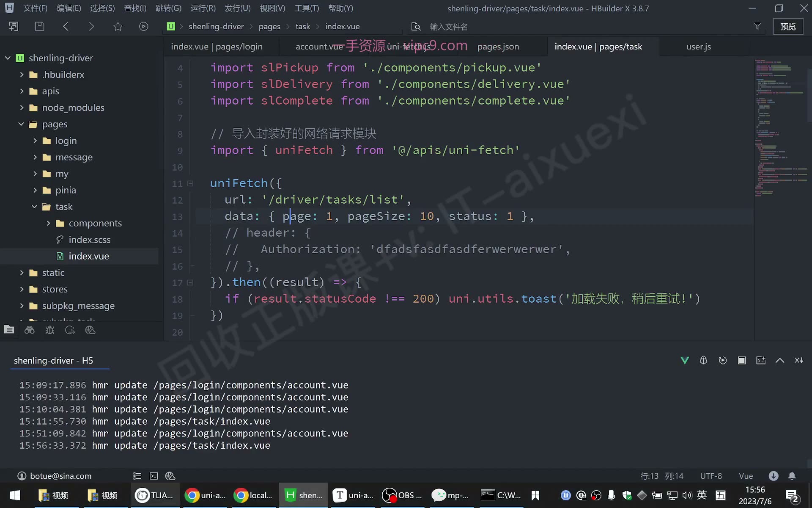Open the 文件(F) menu
This screenshot has width=812, height=508.
point(35,8)
